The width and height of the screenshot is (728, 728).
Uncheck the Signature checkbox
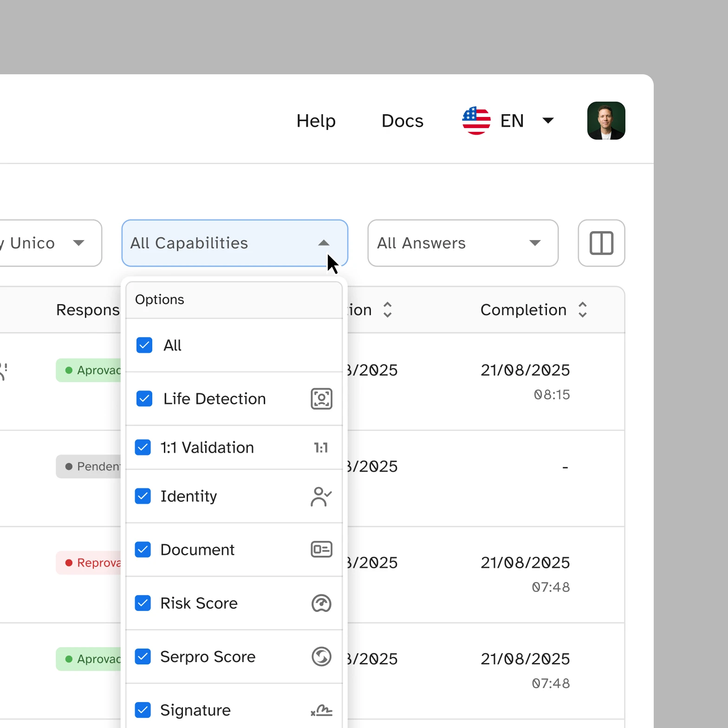coord(143,710)
